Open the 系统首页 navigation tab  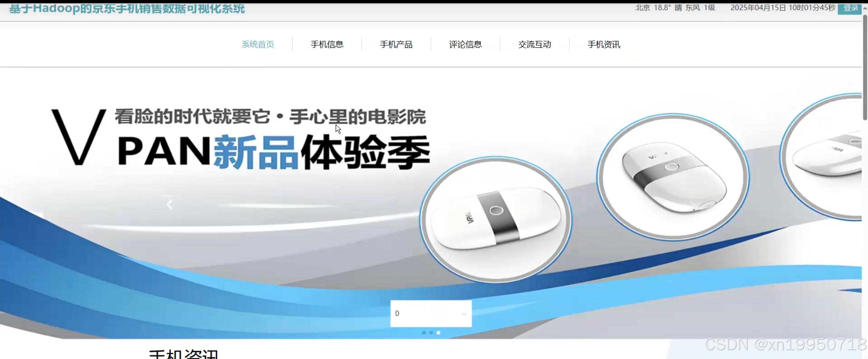[258, 44]
